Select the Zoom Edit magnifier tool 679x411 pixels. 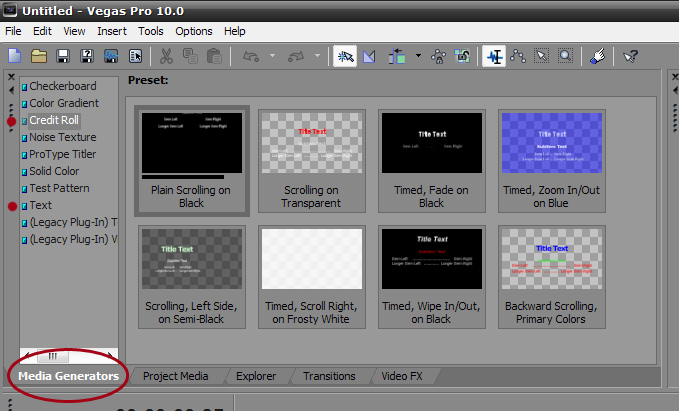[x=565, y=56]
